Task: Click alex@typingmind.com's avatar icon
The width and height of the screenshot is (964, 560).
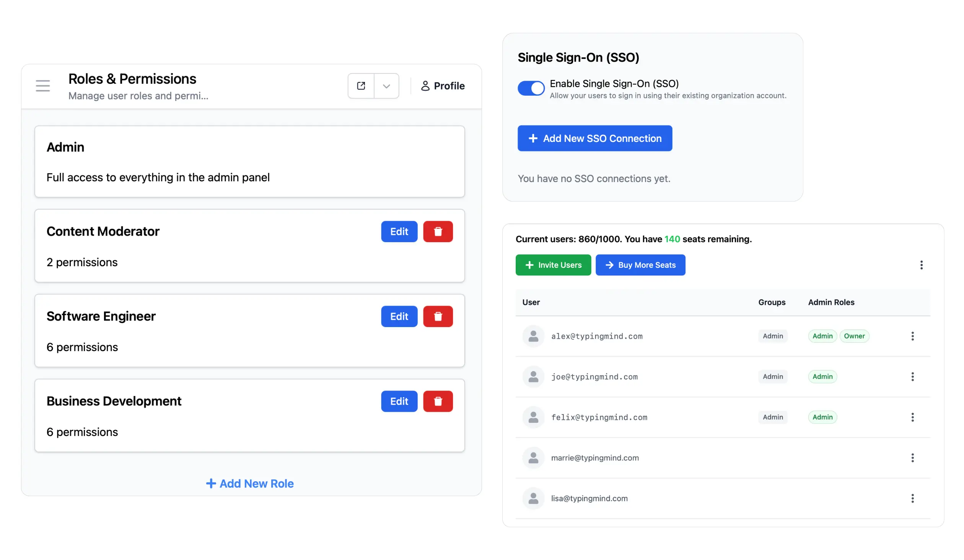Action: pyautogui.click(x=533, y=336)
